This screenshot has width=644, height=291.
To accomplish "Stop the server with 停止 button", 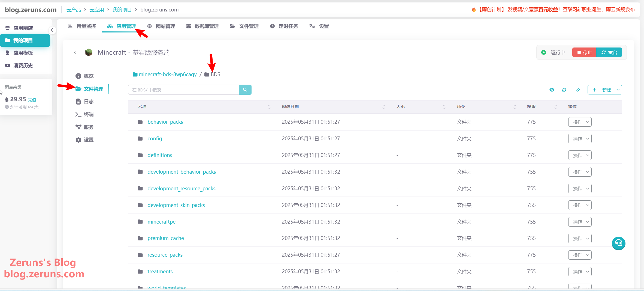I will [584, 52].
